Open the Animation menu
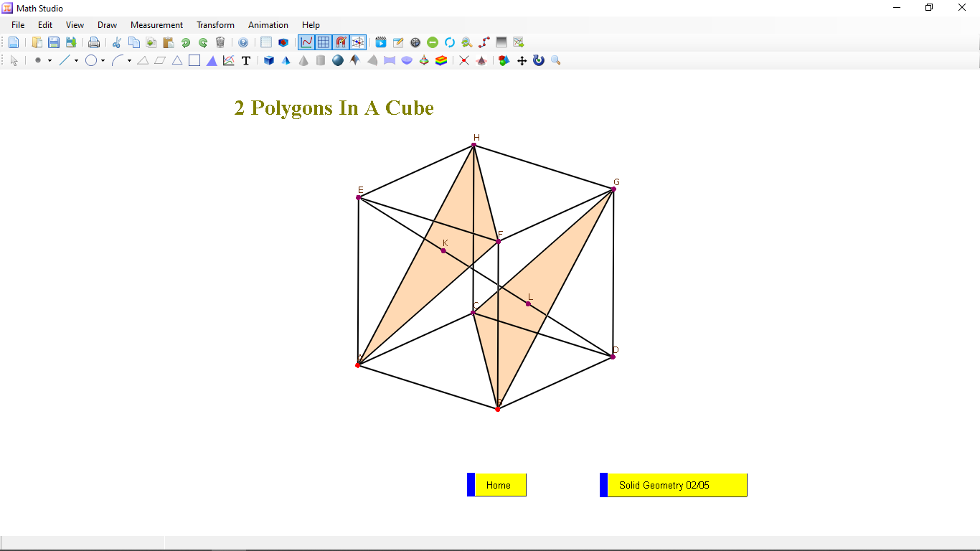980x551 pixels. click(x=268, y=24)
